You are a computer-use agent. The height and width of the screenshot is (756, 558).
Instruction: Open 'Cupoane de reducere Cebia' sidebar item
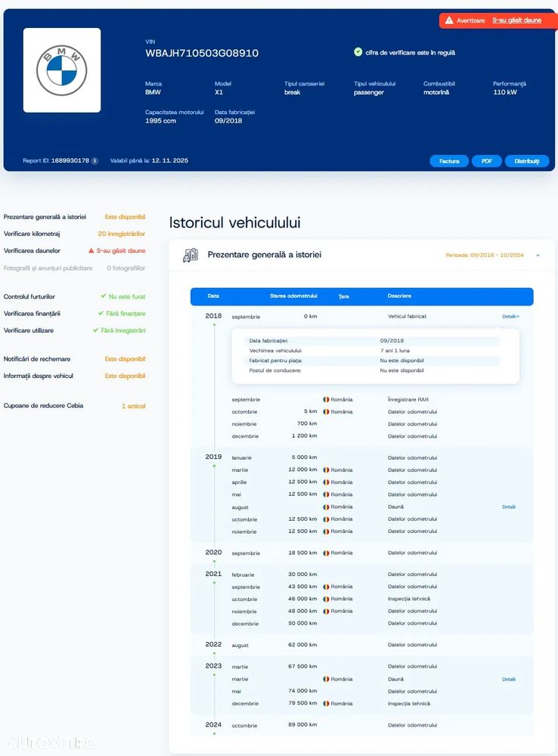[x=43, y=405]
